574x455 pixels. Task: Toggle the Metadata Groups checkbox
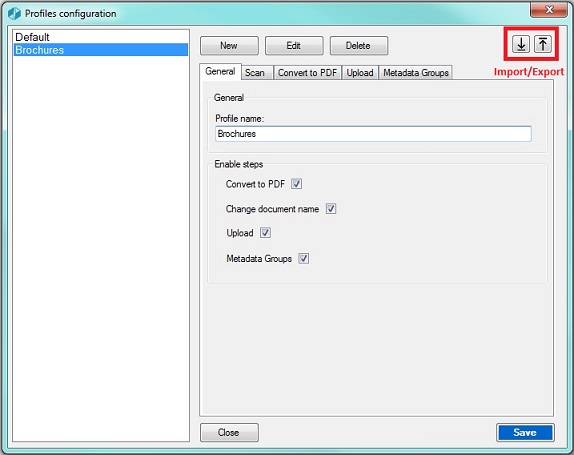pos(303,258)
